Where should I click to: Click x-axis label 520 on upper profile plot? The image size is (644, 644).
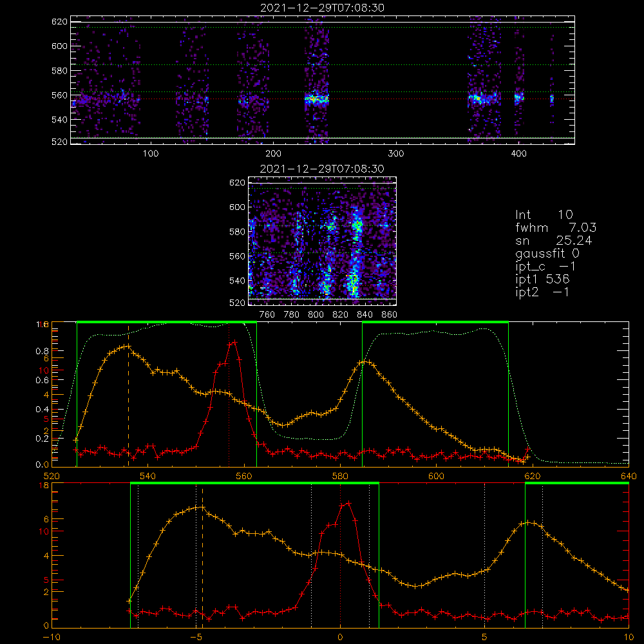(x=52, y=477)
